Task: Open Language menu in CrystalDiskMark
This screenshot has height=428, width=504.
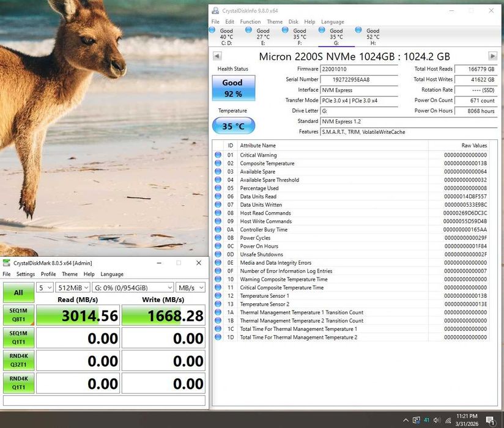Action: [112, 274]
